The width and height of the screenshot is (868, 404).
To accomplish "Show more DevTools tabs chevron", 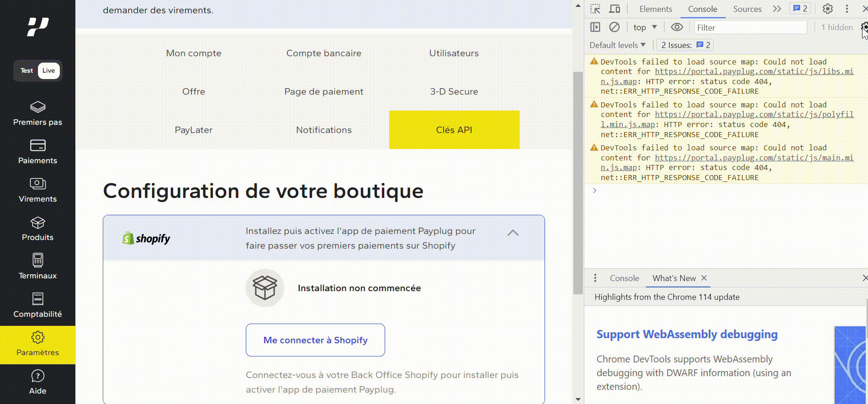I will (x=777, y=9).
